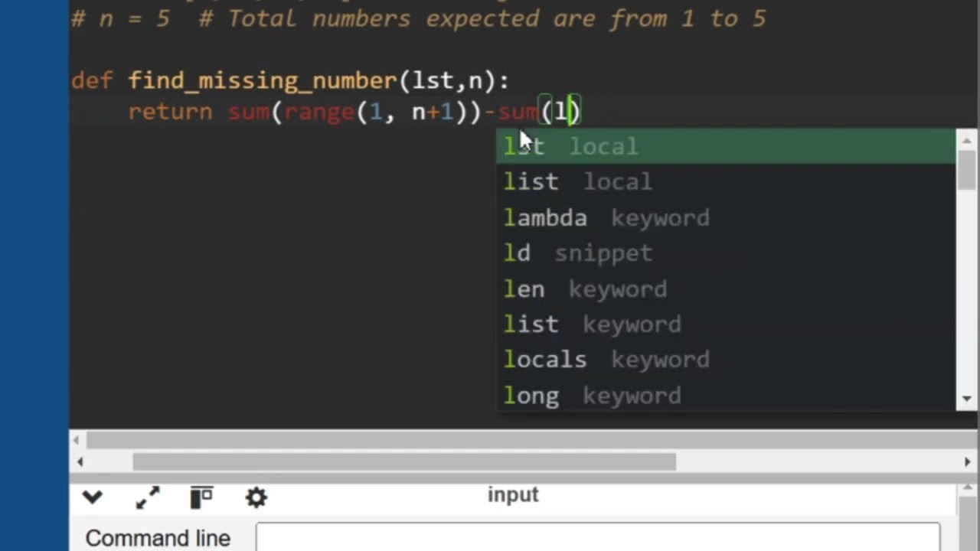The width and height of the screenshot is (980, 551).
Task: Click 'range' in the return statement
Action: pyautogui.click(x=319, y=112)
